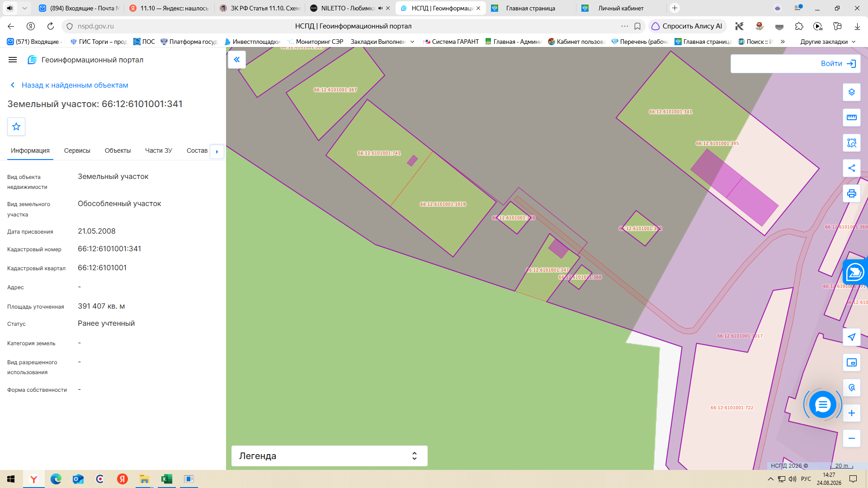Open the Части ЗУ tab
The height and width of the screenshot is (488, 868).
159,150
